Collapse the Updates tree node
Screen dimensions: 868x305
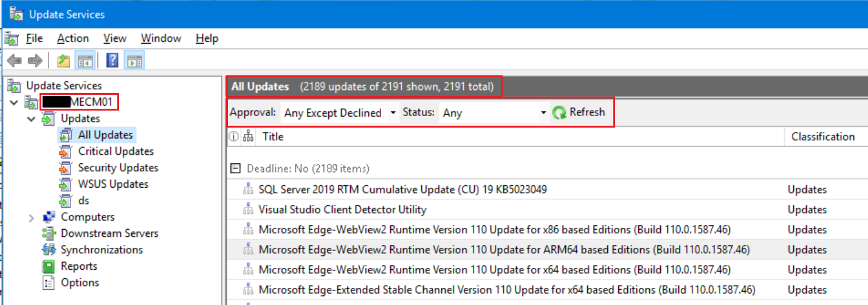[x=31, y=118]
